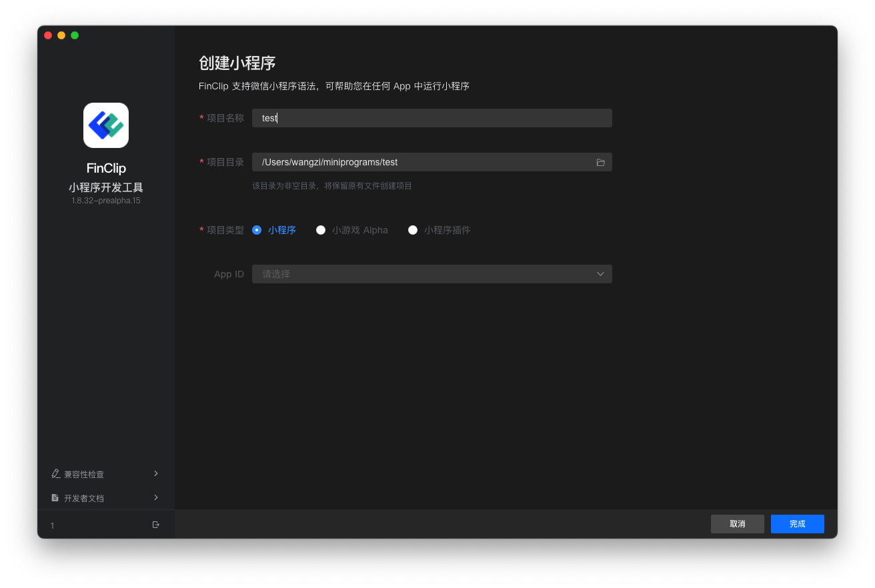Click the logout icon in sidebar footer
Viewport: 875px width, 588px height.
click(156, 525)
